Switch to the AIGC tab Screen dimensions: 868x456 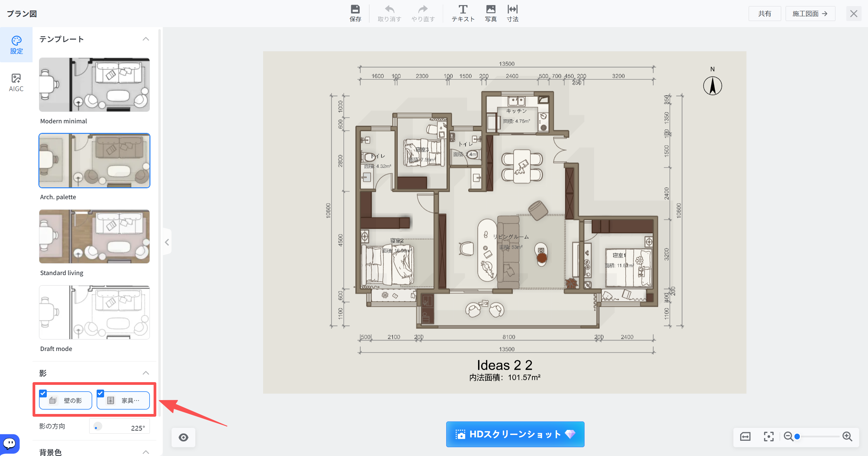[16, 83]
